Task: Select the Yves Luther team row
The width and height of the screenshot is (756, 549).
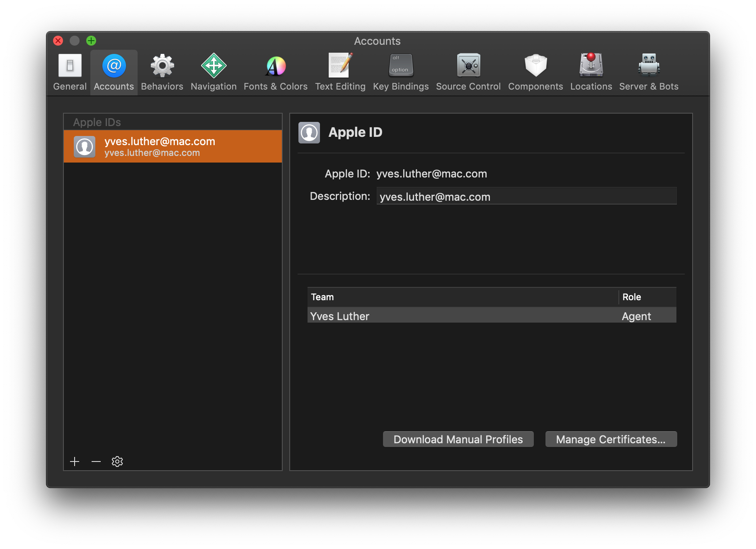Action: pyautogui.click(x=492, y=316)
